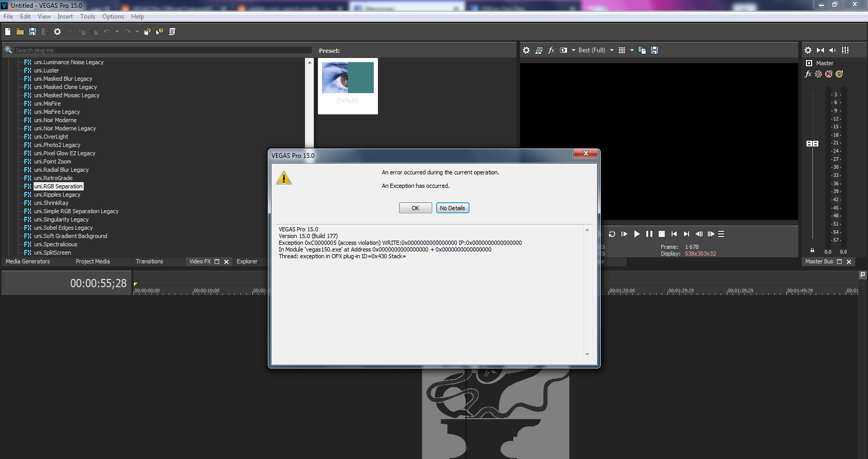Save project with floppy disk icon
Image resolution: width=868 pixels, height=459 pixels.
pos(32,32)
